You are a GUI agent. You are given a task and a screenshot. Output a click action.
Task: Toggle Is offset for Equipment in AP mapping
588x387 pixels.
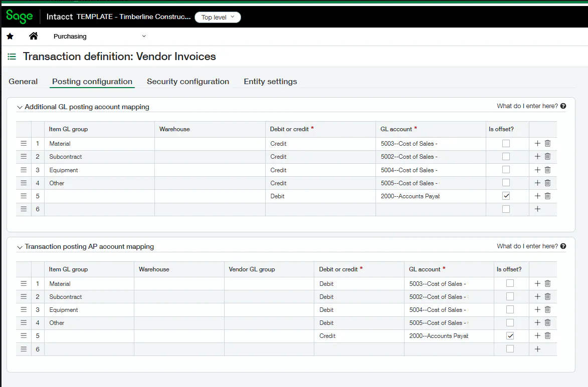[510, 310]
